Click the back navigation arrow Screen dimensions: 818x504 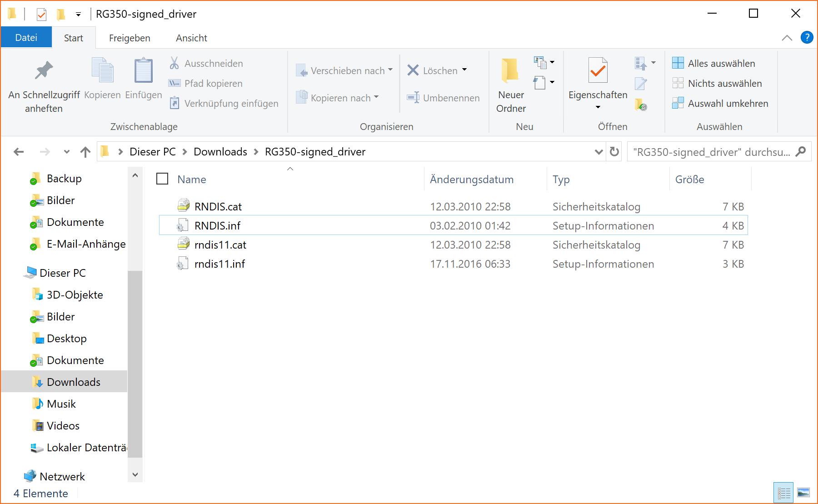coord(19,152)
